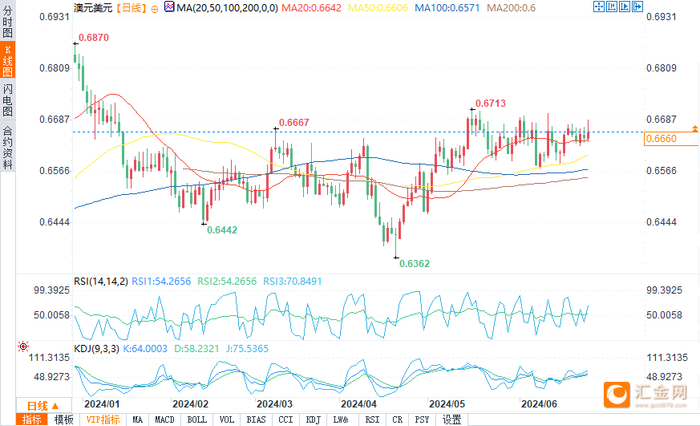Click the D:58.2321 value
700x426 pixels.
point(196,349)
